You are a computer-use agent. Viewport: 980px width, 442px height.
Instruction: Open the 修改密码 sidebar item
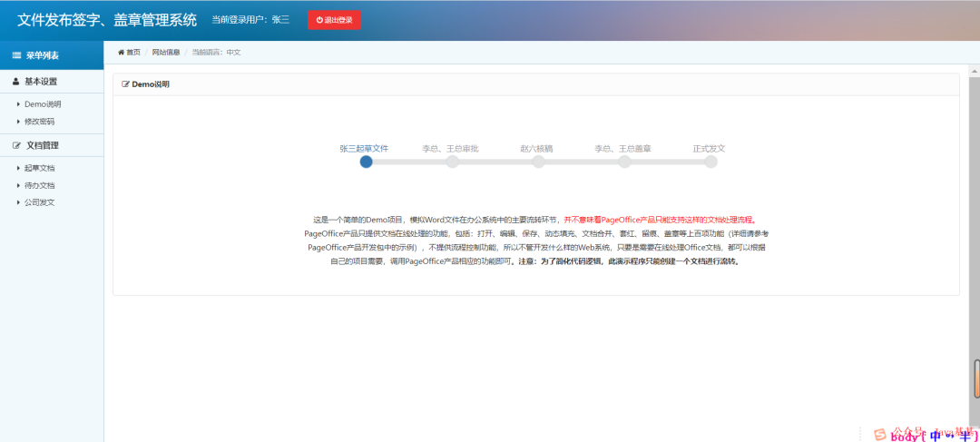(39, 122)
